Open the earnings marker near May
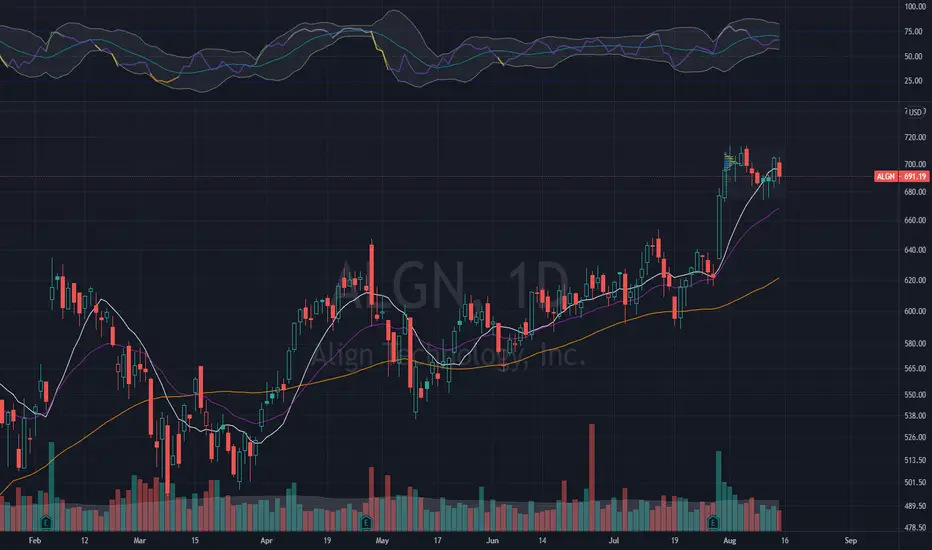The height and width of the screenshot is (550, 932). pyautogui.click(x=366, y=523)
